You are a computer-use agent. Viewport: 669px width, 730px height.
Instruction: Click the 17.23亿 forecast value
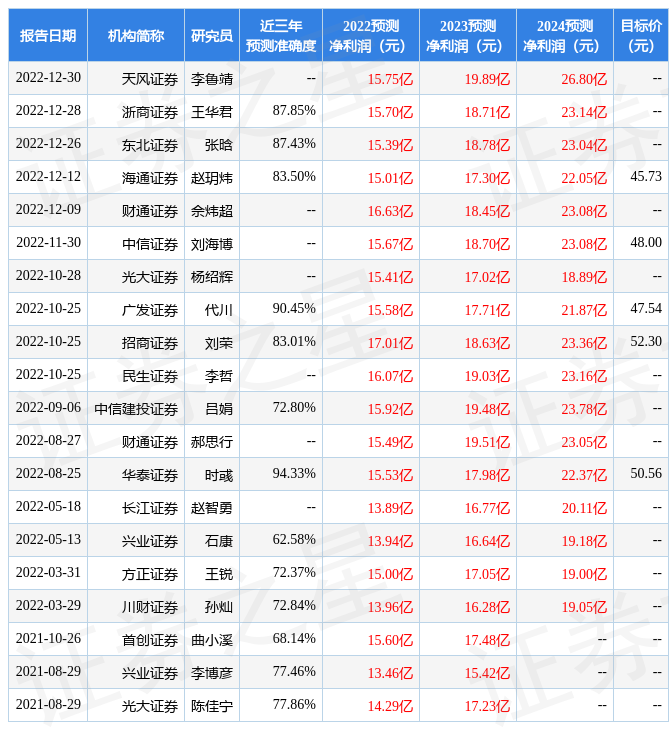pyautogui.click(x=487, y=706)
